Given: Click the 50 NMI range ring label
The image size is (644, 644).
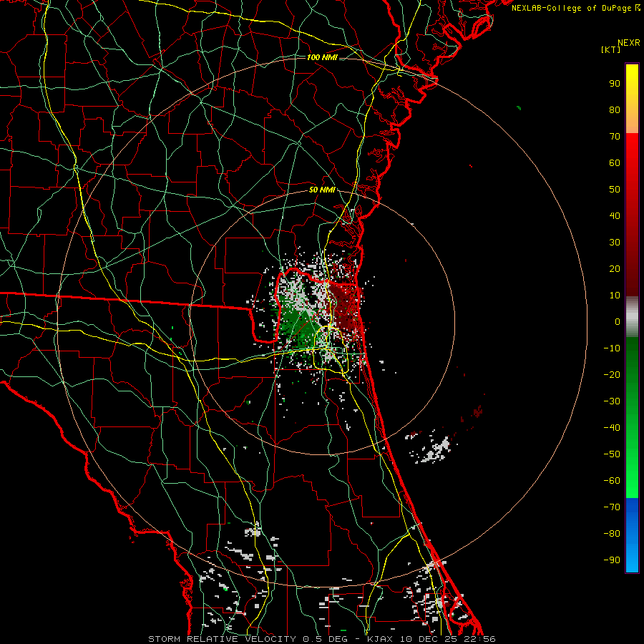Looking at the screenshot, I should [x=322, y=190].
